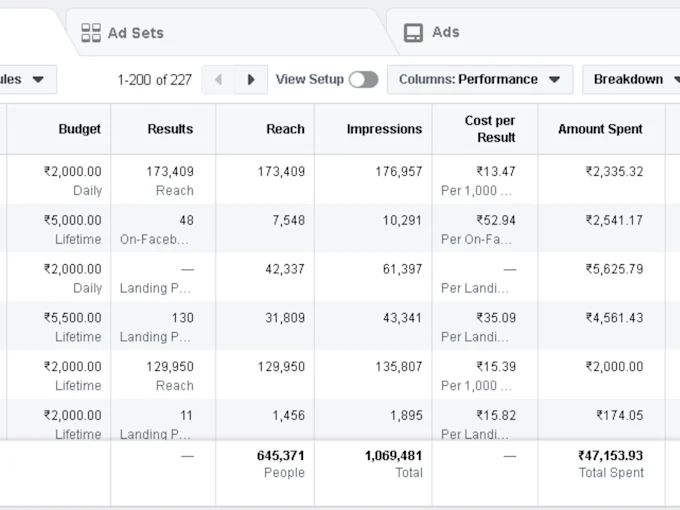Image resolution: width=680 pixels, height=510 pixels.
Task: Expand the Breakdown dropdown
Action: (x=636, y=80)
